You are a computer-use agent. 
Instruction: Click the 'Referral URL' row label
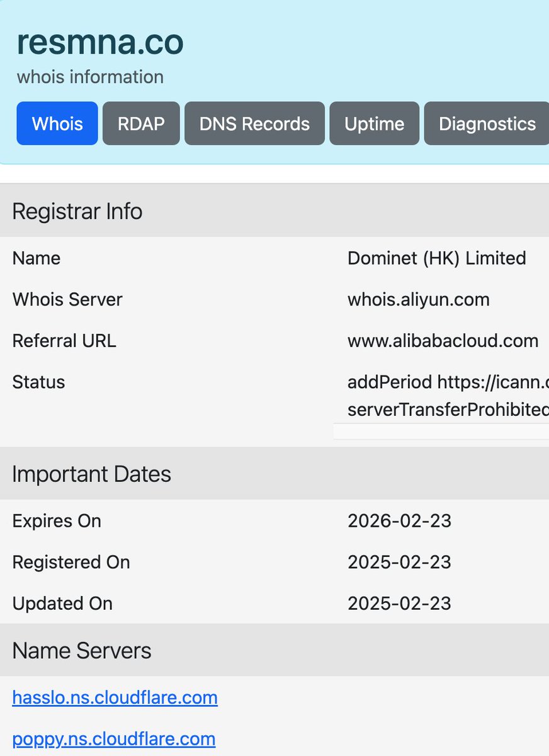pos(64,341)
